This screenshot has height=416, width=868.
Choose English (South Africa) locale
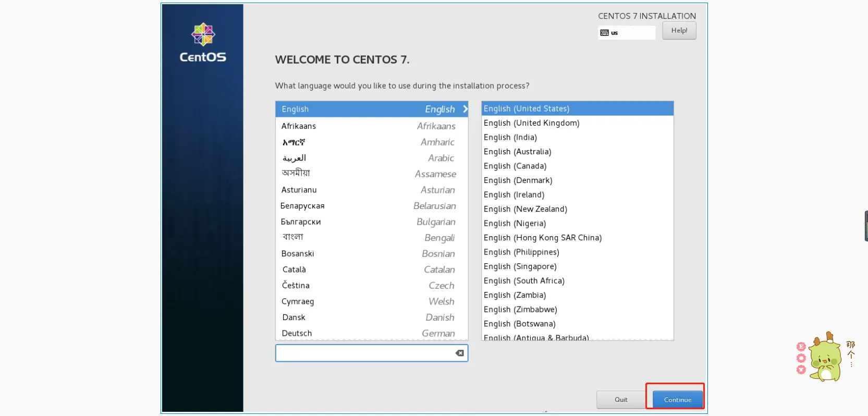point(578,280)
